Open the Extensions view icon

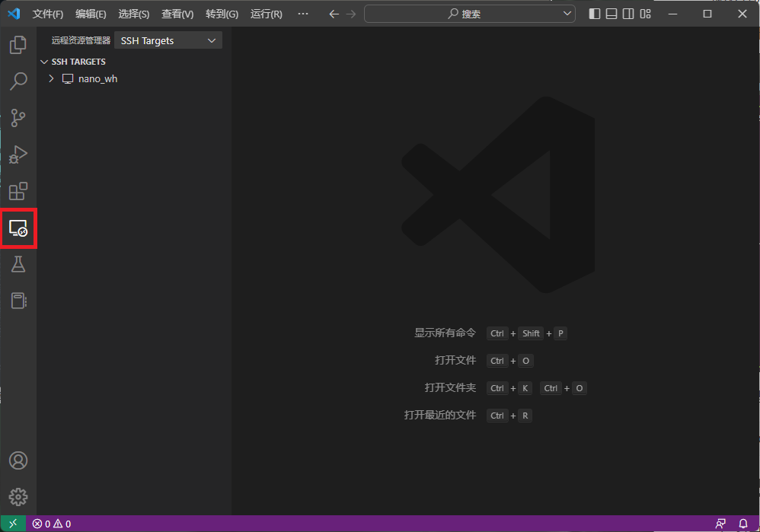tap(18, 191)
